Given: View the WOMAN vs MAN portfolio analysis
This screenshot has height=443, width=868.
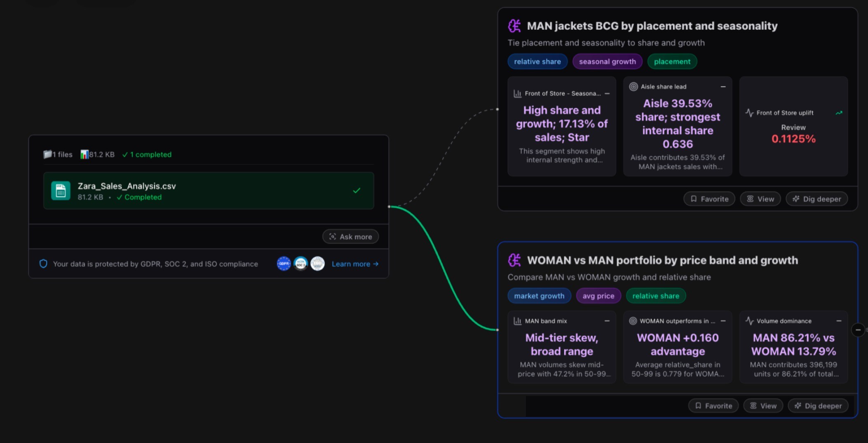Looking at the screenshot, I should (763, 406).
